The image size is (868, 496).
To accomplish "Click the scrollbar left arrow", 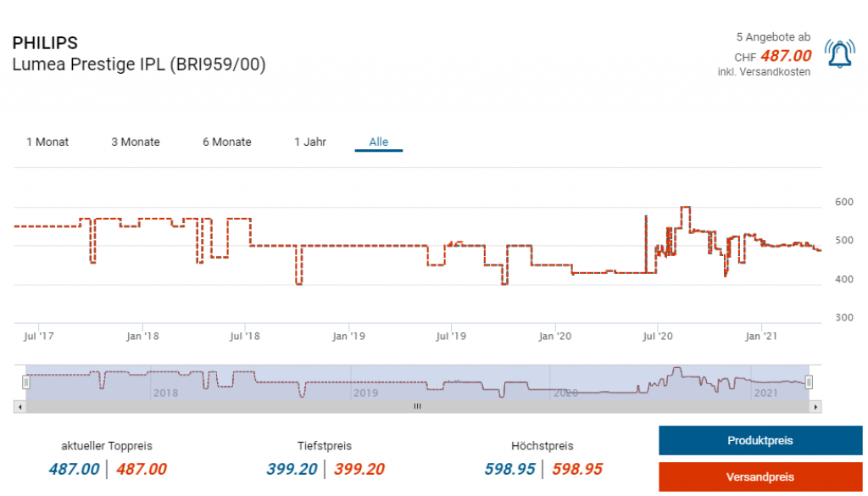I will coord(19,407).
